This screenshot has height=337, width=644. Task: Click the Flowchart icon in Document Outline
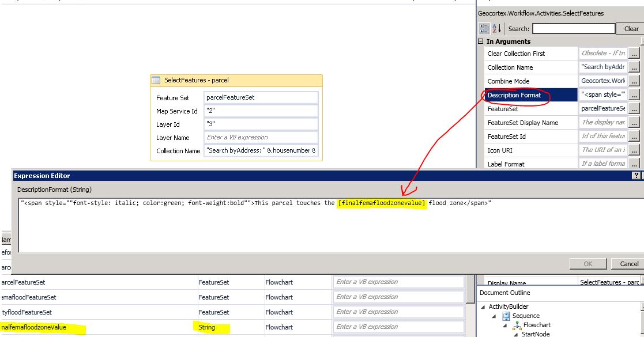pos(517,325)
